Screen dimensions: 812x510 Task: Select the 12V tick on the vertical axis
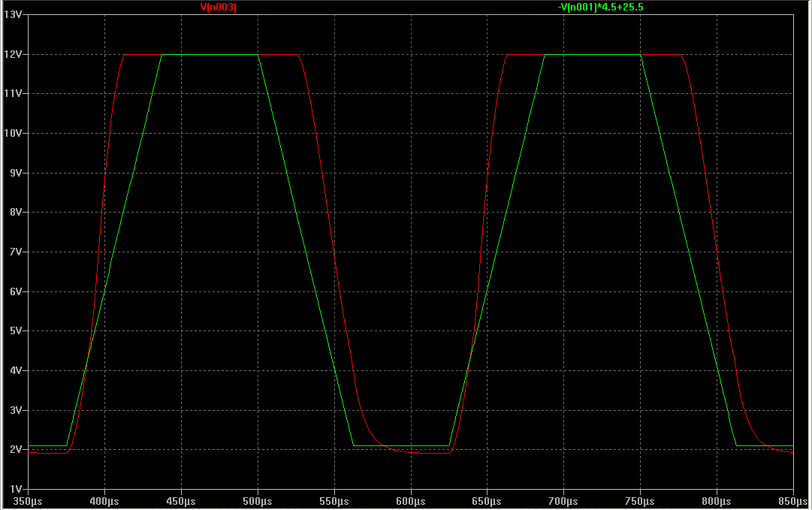(13, 54)
